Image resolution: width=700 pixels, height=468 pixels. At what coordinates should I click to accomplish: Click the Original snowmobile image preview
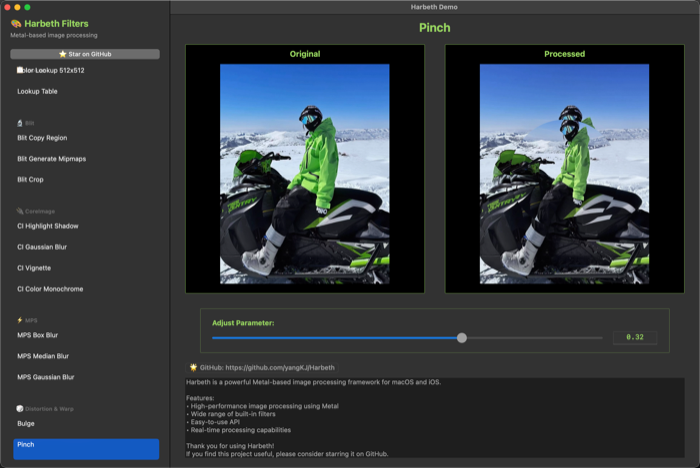[x=304, y=174]
